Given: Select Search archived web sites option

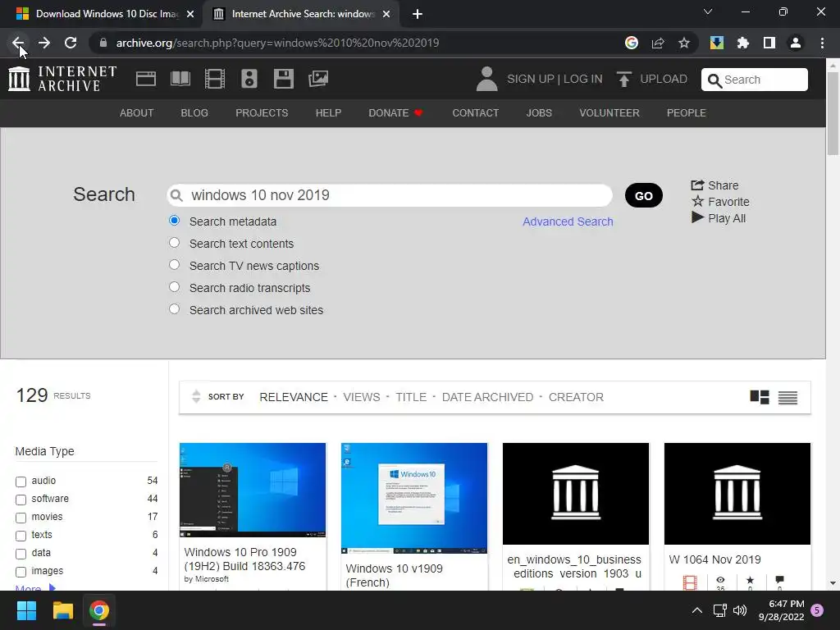Looking at the screenshot, I should pyautogui.click(x=174, y=309).
